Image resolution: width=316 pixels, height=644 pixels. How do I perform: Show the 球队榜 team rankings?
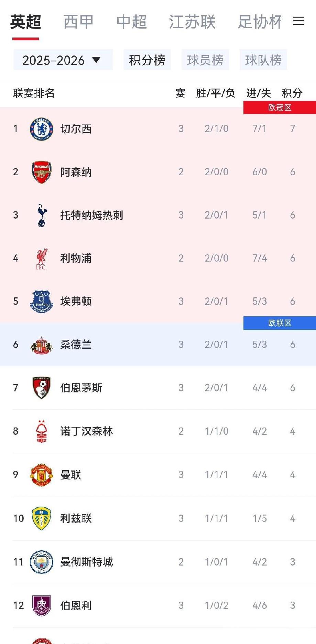[x=263, y=60]
